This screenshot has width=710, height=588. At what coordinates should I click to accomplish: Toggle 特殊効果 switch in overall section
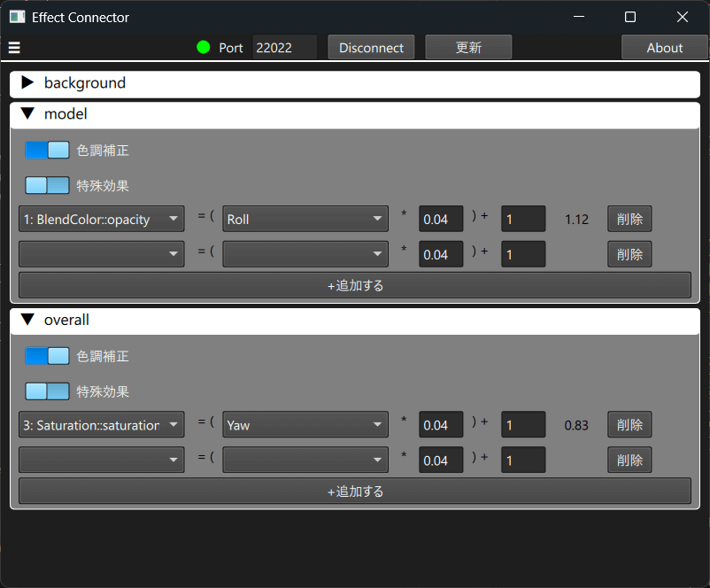click(47, 391)
